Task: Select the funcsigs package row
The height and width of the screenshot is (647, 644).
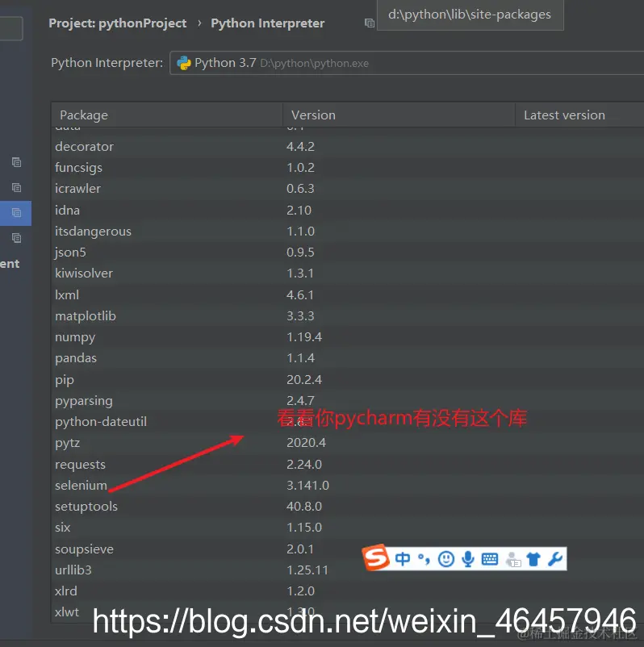Action: [x=348, y=168]
